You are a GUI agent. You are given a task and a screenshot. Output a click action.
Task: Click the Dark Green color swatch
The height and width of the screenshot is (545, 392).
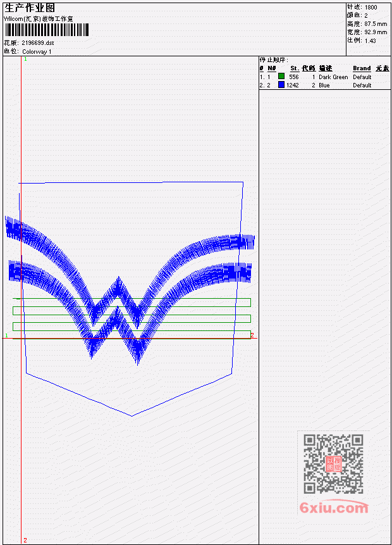click(x=281, y=77)
